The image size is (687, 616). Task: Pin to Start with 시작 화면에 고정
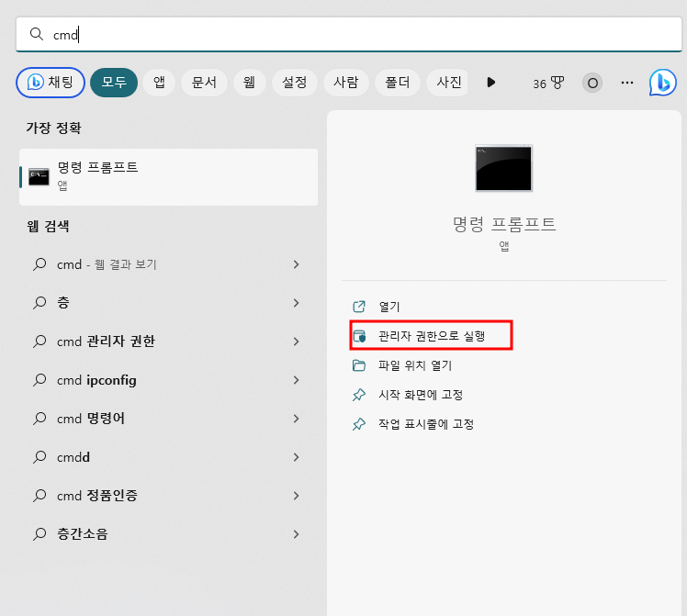click(x=421, y=395)
